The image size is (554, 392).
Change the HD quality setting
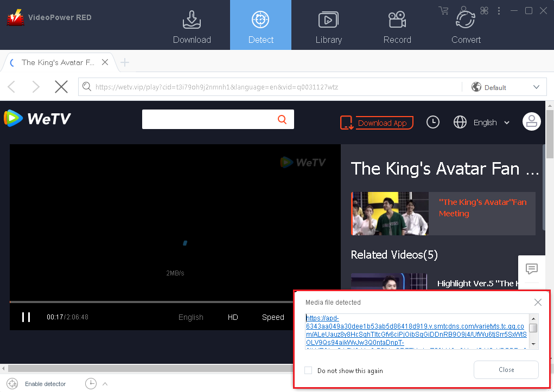click(233, 317)
